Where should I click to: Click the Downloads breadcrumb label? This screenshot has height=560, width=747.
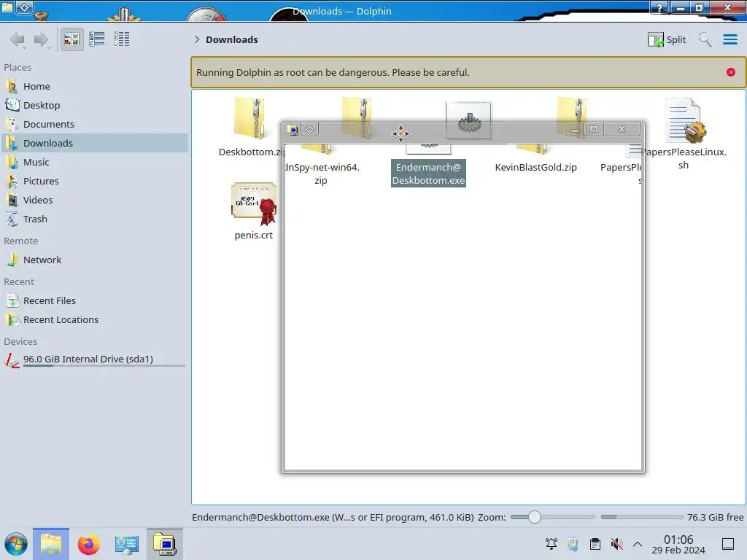(x=232, y=39)
